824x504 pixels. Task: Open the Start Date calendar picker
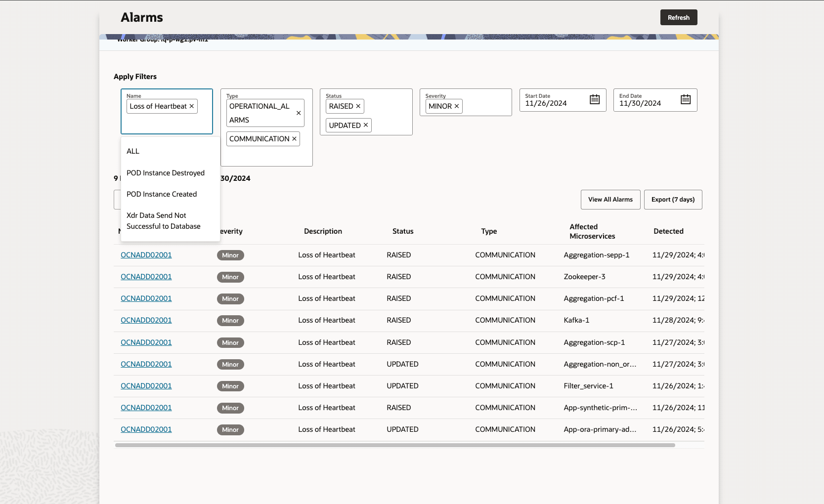click(x=595, y=99)
